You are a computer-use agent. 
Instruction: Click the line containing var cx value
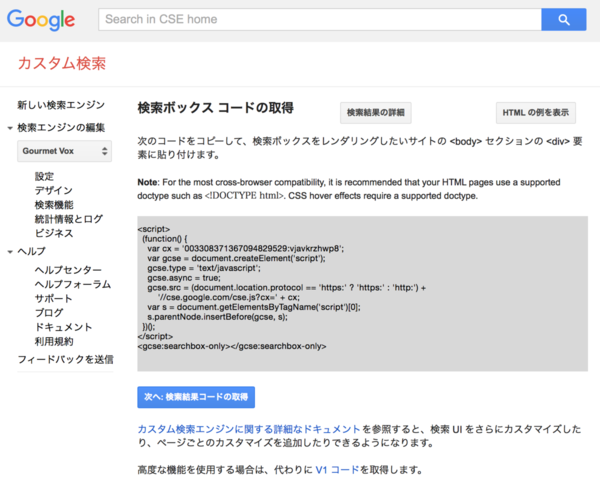pyautogui.click(x=245, y=248)
